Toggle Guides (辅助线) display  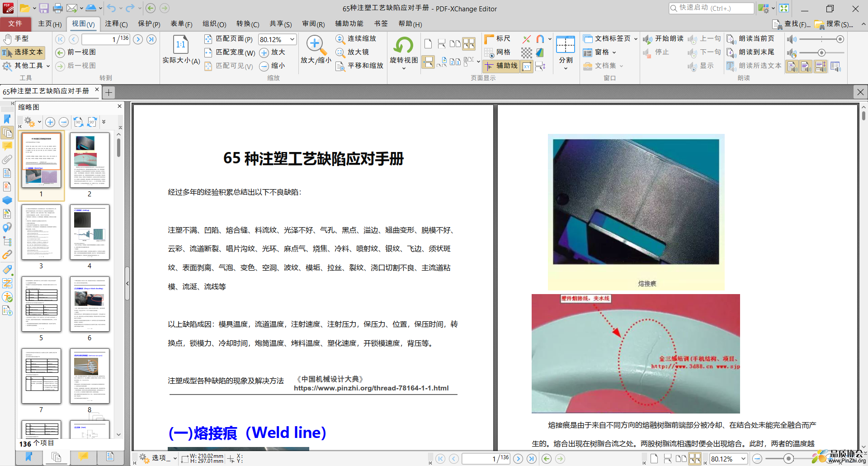[x=501, y=66]
